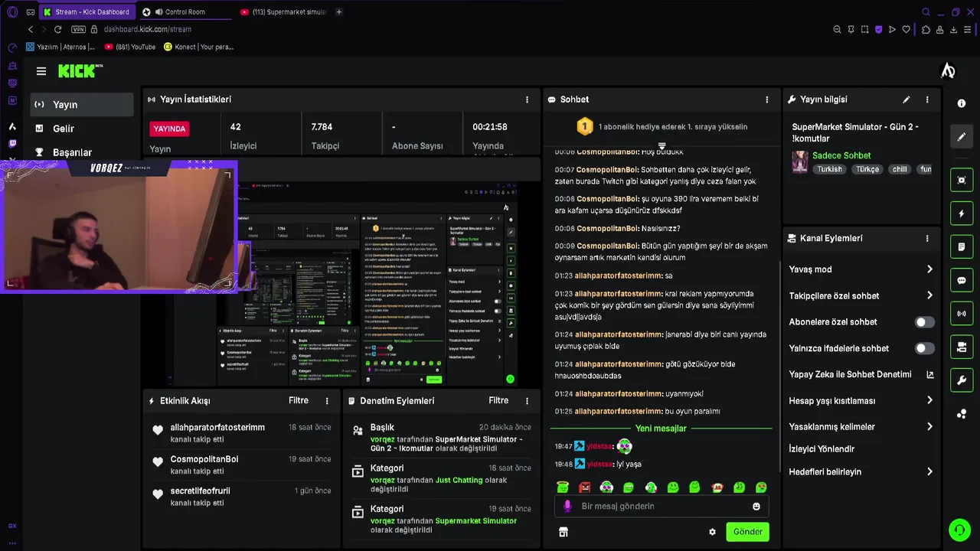Screen dimensions: 980x551
Task: Click the angry red emote in emote row
Action: tap(585, 487)
